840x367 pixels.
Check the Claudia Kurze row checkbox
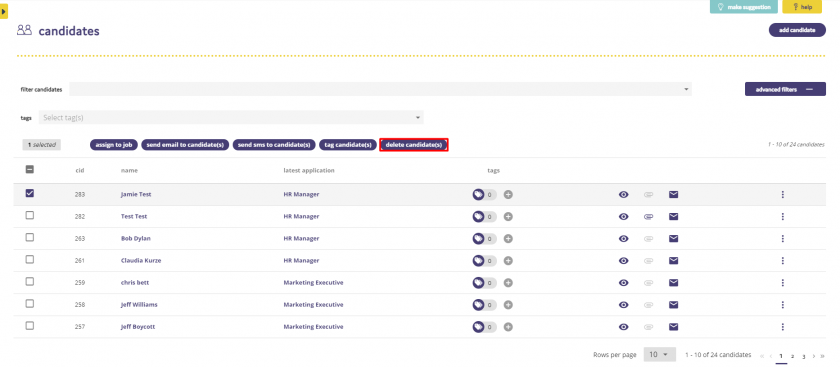pos(30,259)
